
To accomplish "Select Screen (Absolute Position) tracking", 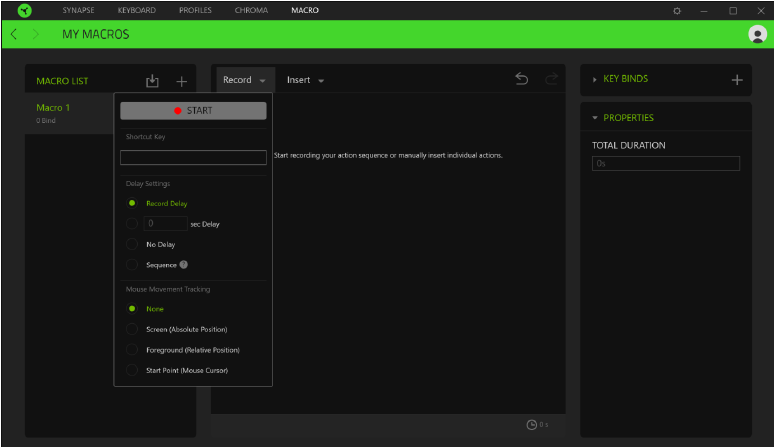I will tap(132, 329).
